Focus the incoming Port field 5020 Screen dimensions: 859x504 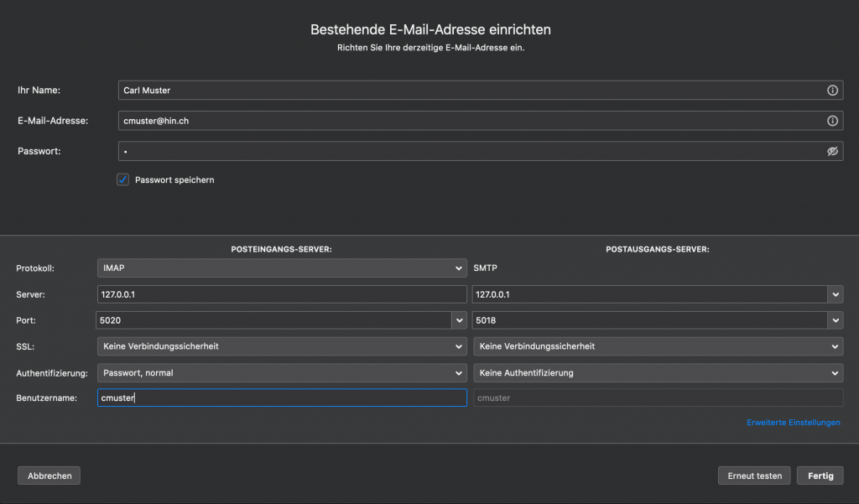[x=274, y=320]
